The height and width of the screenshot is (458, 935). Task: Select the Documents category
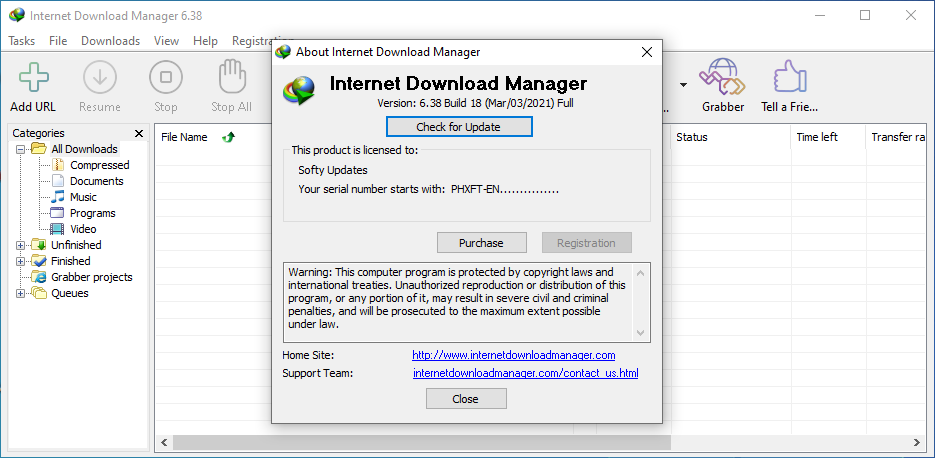97,181
